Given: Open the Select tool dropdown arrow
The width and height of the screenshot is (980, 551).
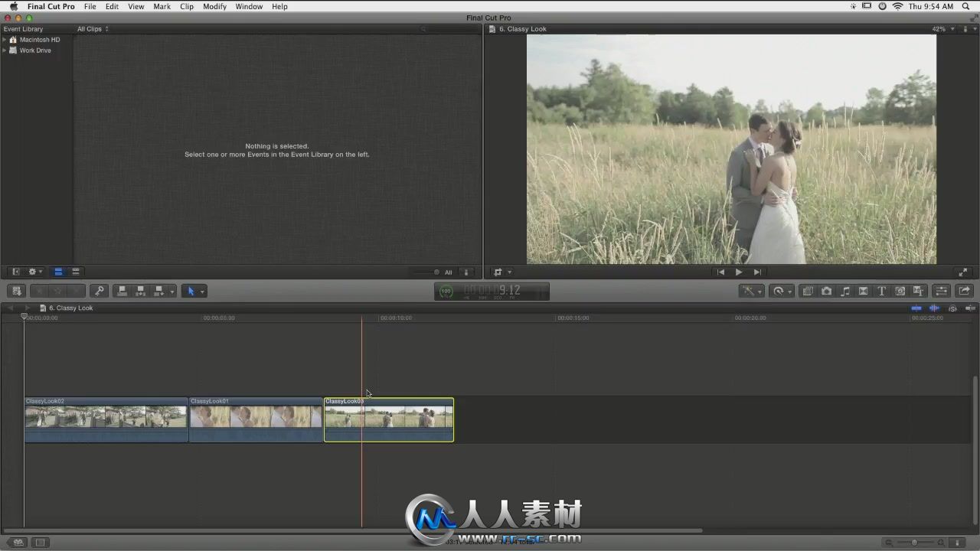Looking at the screenshot, I should pos(202,292).
